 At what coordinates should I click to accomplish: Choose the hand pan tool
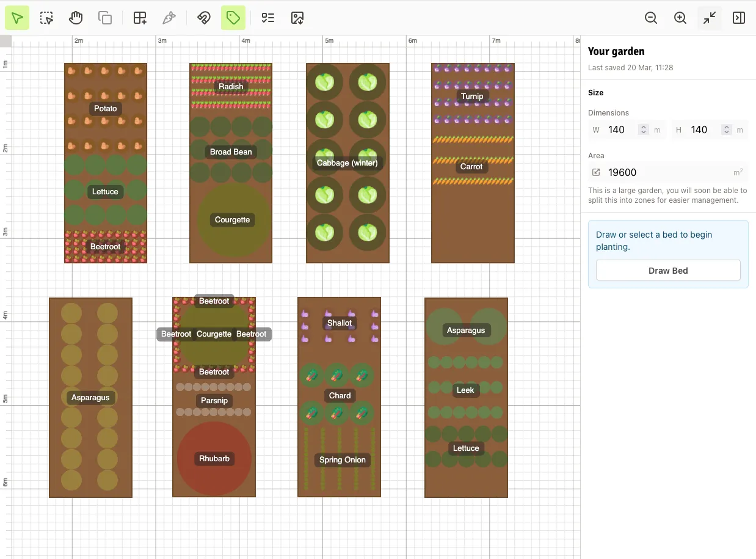[x=76, y=18]
